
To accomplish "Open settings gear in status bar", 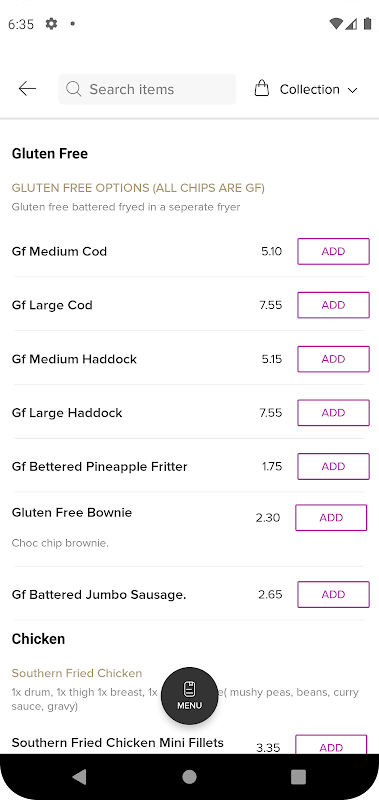I will click(x=51, y=23).
